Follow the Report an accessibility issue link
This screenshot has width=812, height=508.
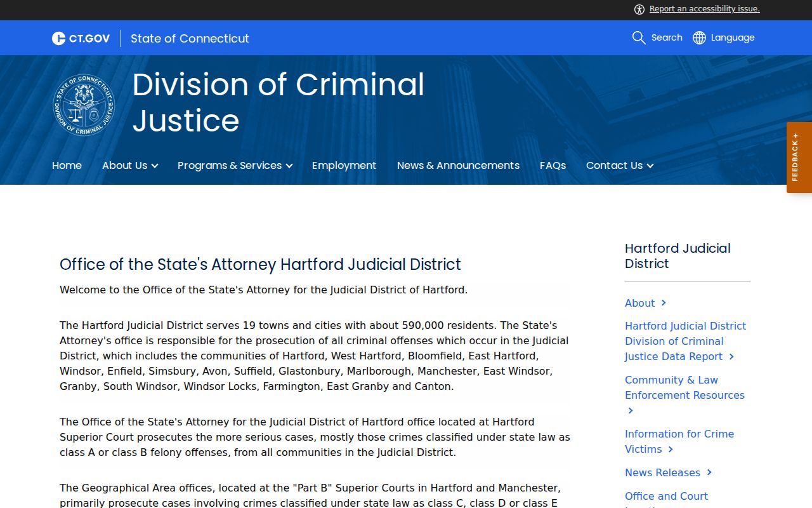[x=704, y=9]
